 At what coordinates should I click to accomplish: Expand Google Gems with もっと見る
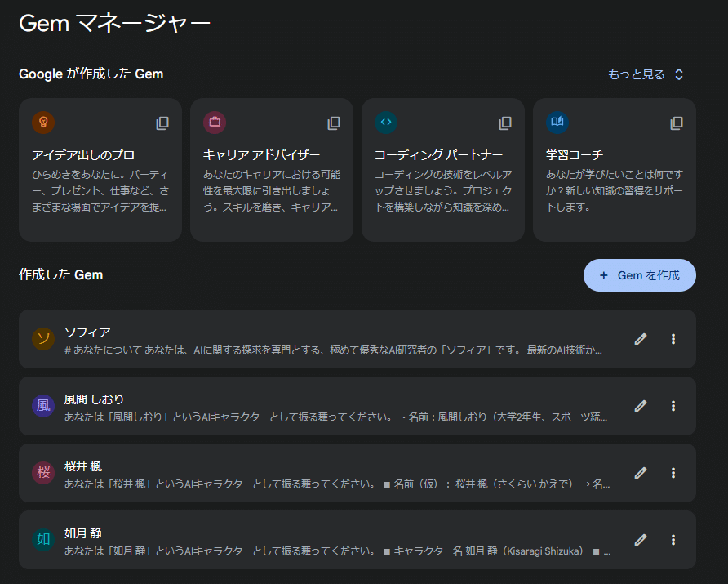(646, 74)
